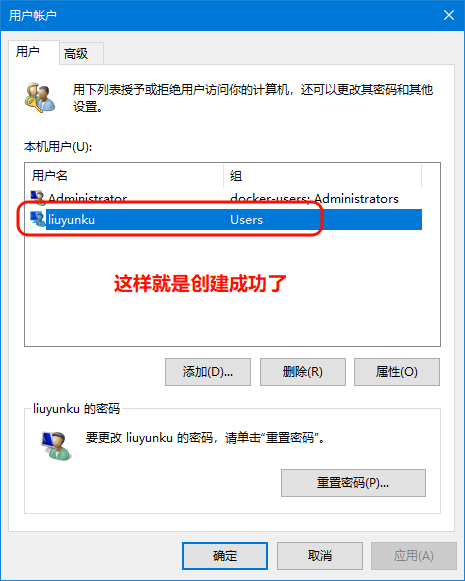This screenshot has height=581, width=465.
Task: Close the 用户帐户 dialog window
Action: tap(449, 15)
